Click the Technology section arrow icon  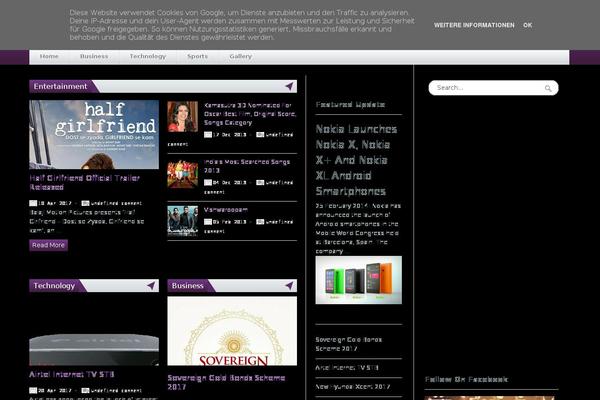pyautogui.click(x=151, y=285)
